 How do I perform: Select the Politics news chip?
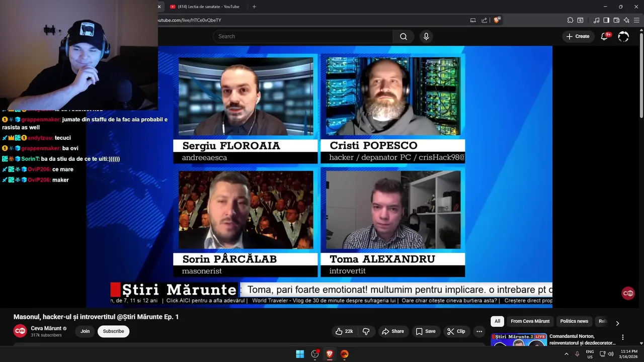pos(574,321)
